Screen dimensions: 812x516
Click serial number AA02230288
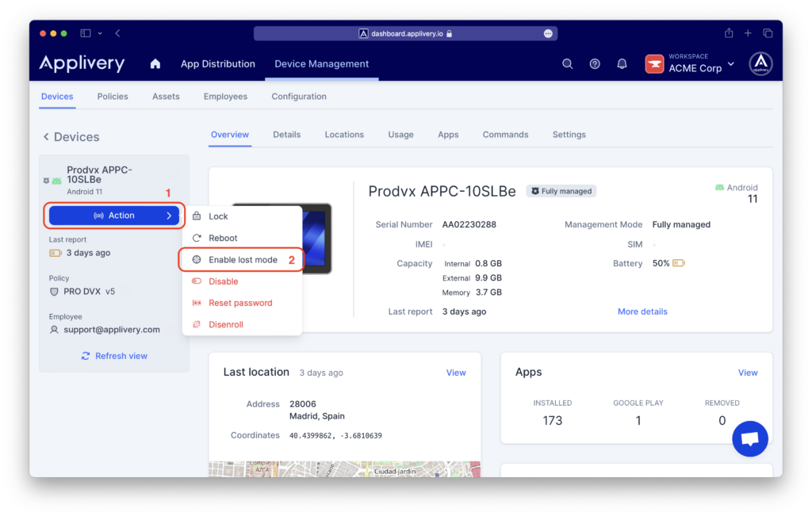pos(469,224)
